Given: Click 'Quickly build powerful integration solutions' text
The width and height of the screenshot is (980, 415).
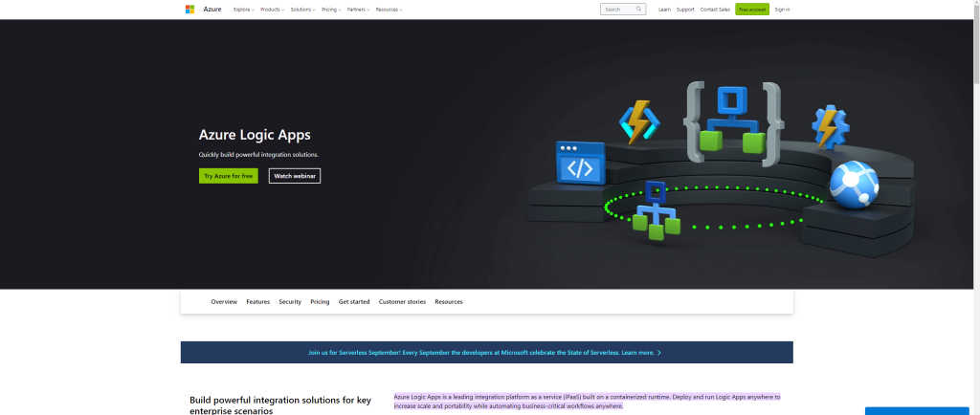Looking at the screenshot, I should (258, 154).
